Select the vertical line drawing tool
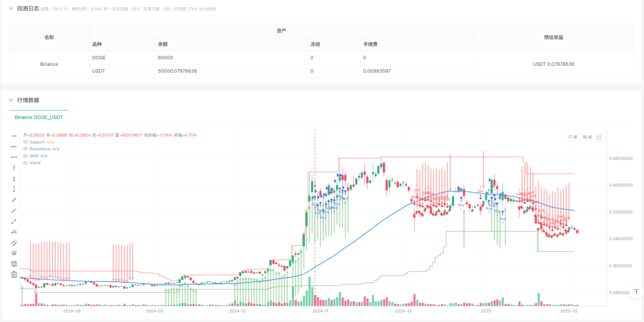Viewport: 644px width, 322px height. pos(14,168)
